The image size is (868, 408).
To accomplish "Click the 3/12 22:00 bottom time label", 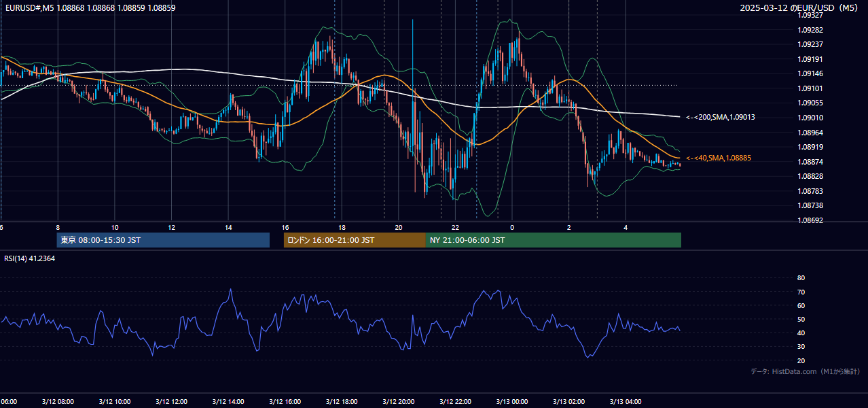I will 455,402.
